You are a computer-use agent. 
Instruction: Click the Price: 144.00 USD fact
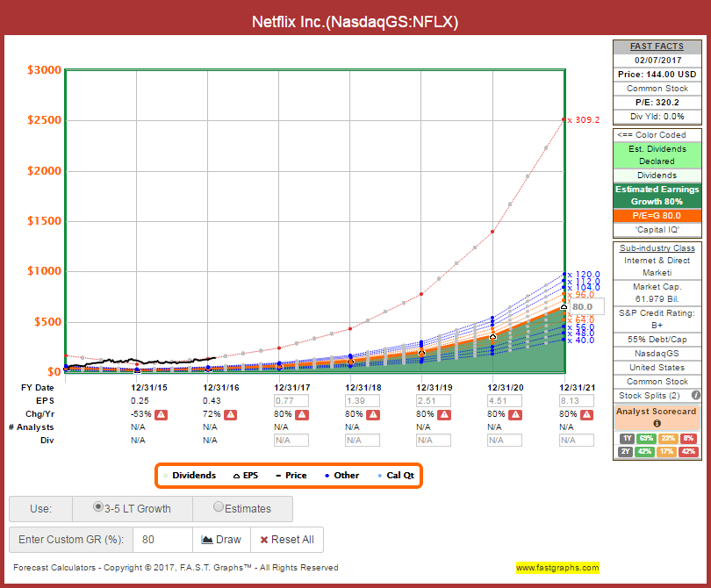pyautogui.click(x=657, y=75)
